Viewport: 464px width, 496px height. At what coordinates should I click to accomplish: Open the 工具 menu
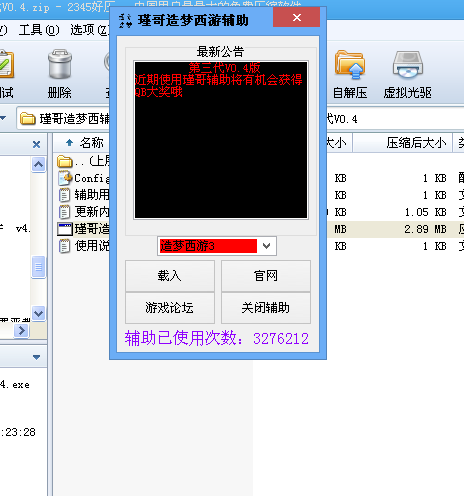(39, 30)
